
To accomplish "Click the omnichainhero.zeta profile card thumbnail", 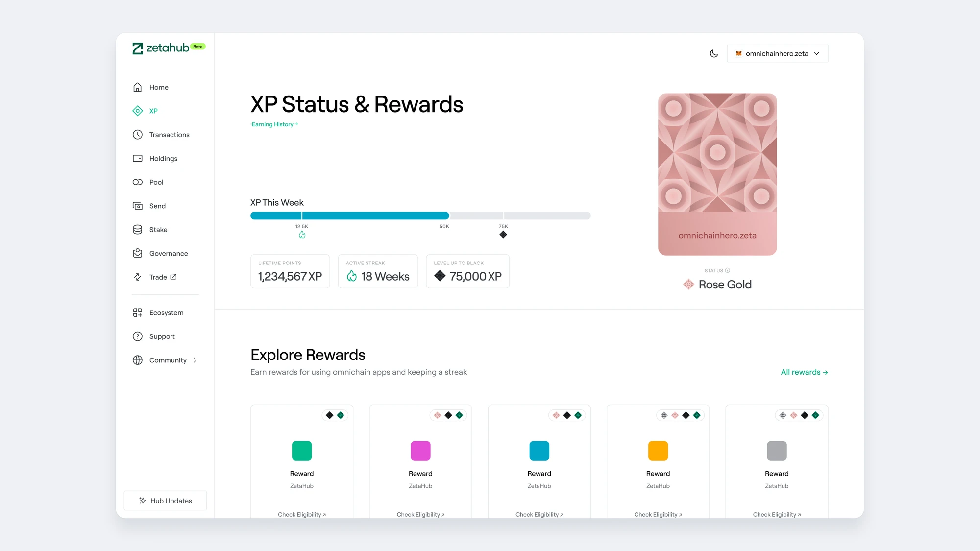I will click(x=717, y=174).
